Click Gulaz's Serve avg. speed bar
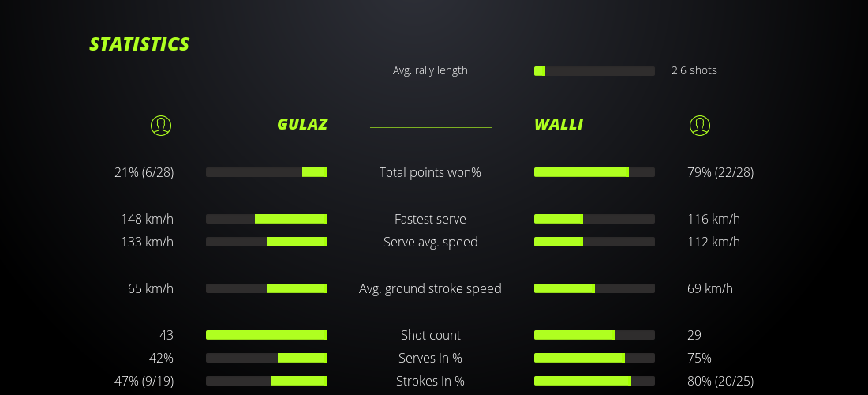Image resolution: width=868 pixels, height=395 pixels. 267,242
